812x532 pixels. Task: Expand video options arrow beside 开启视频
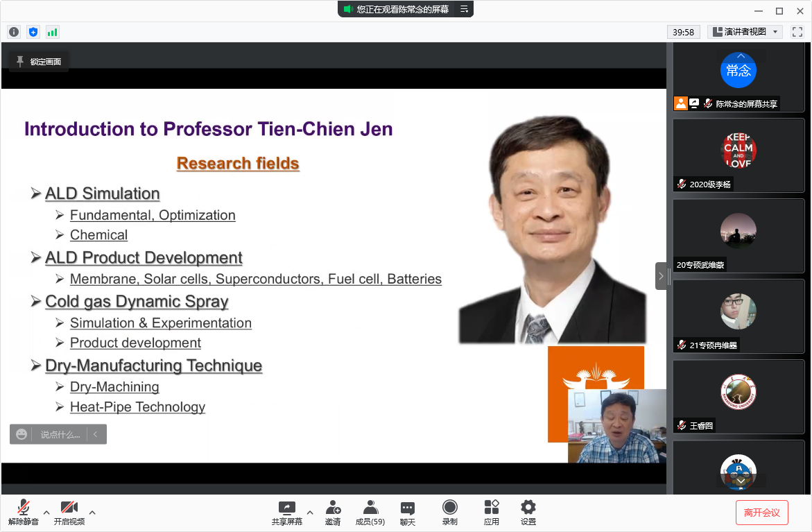point(92,513)
